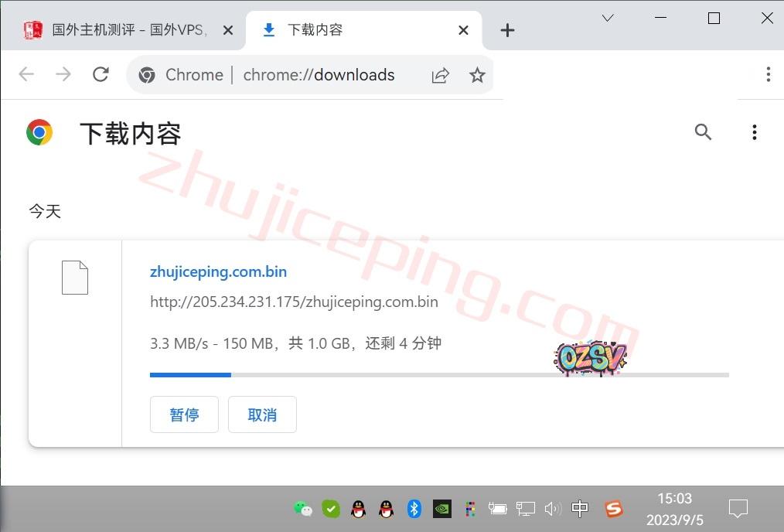The height and width of the screenshot is (532, 784).
Task: Open Chrome's main three-dot menu
Action: click(x=767, y=74)
